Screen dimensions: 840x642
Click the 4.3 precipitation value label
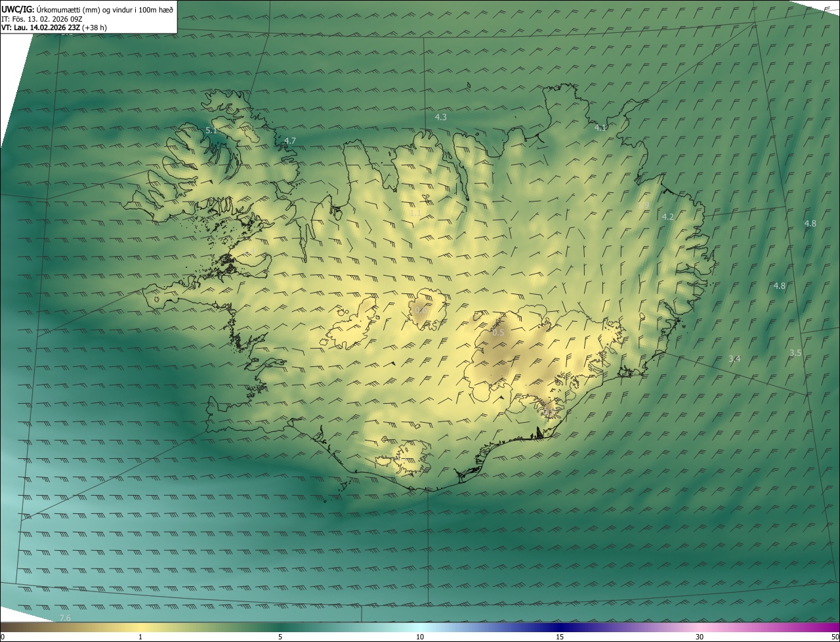coord(441,117)
